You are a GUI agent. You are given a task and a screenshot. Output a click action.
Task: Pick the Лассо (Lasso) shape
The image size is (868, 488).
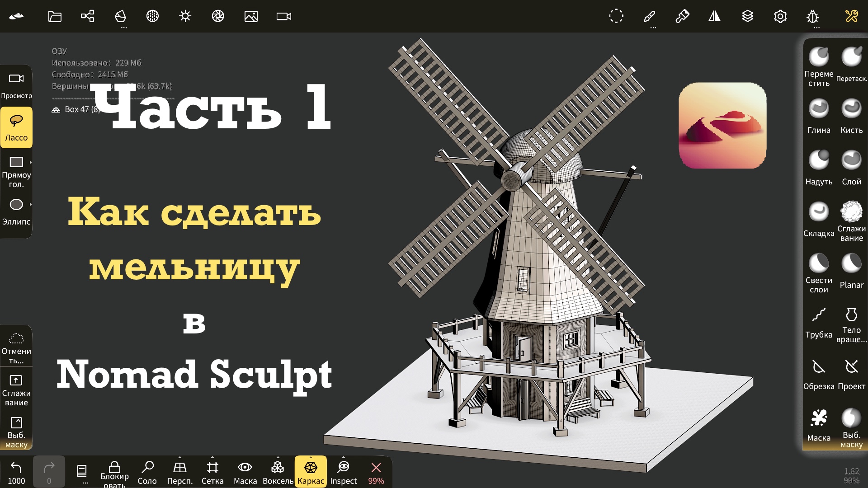click(x=16, y=127)
